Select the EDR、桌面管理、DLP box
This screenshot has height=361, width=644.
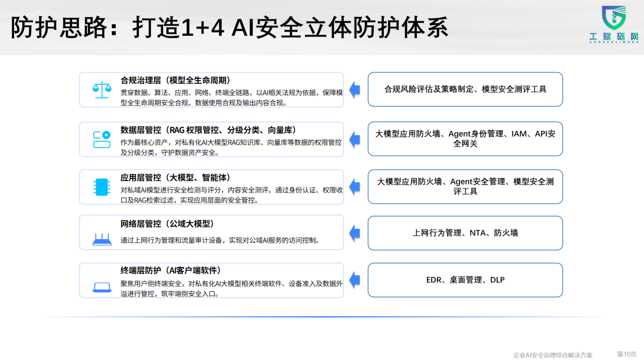click(465, 280)
